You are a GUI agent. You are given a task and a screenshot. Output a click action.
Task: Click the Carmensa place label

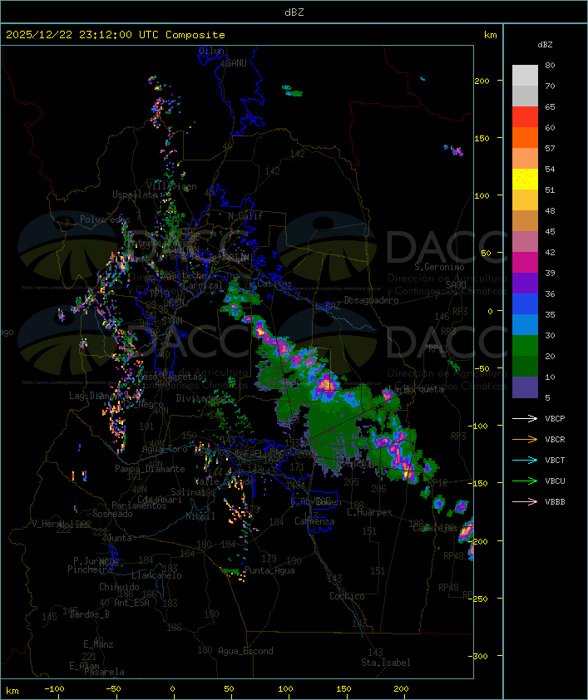pyautogui.click(x=314, y=521)
